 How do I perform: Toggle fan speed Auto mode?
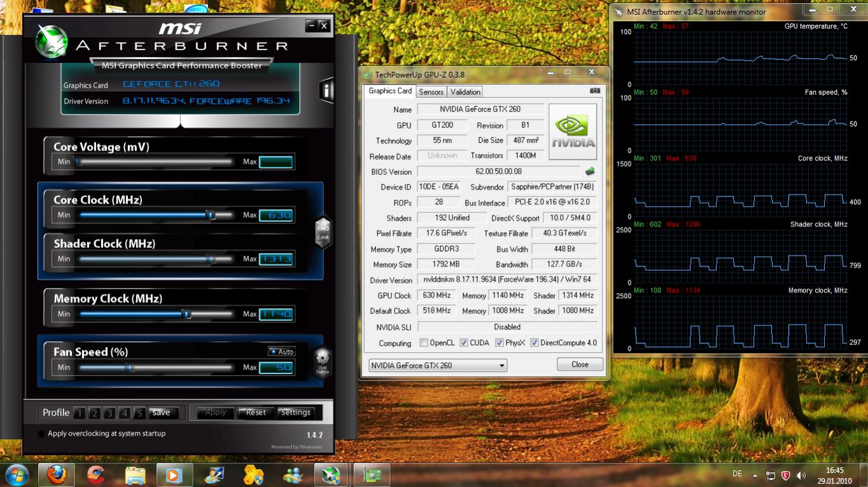(281, 352)
